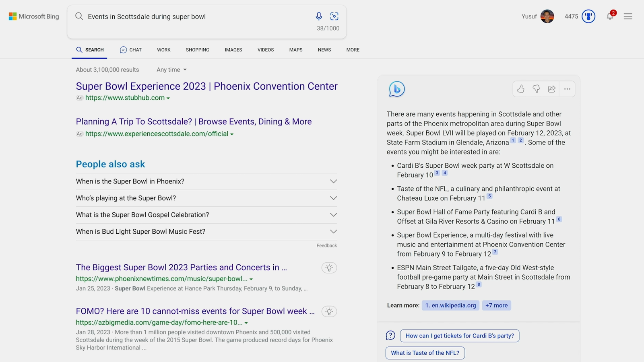Open hamburger settings menu

click(628, 16)
